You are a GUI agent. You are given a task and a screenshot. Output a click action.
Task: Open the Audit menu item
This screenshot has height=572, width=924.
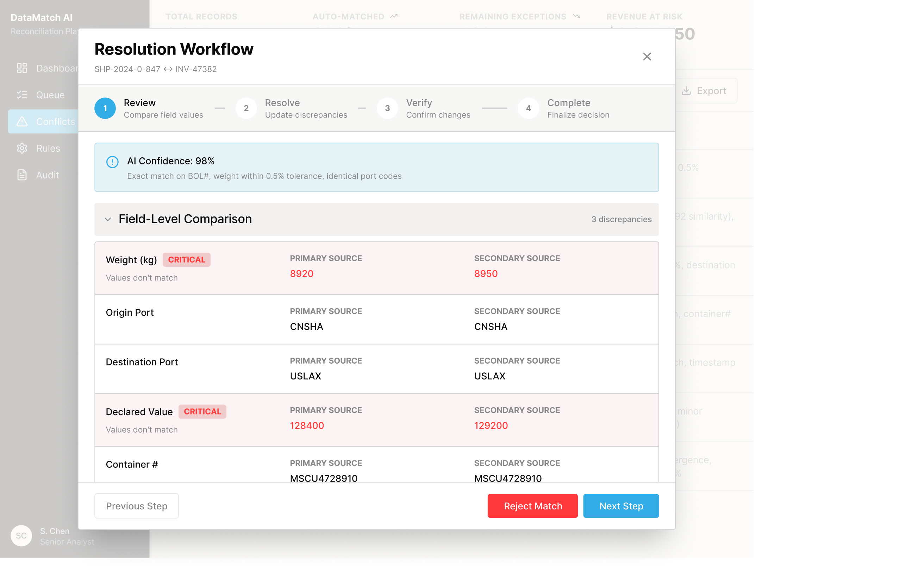[x=47, y=175]
